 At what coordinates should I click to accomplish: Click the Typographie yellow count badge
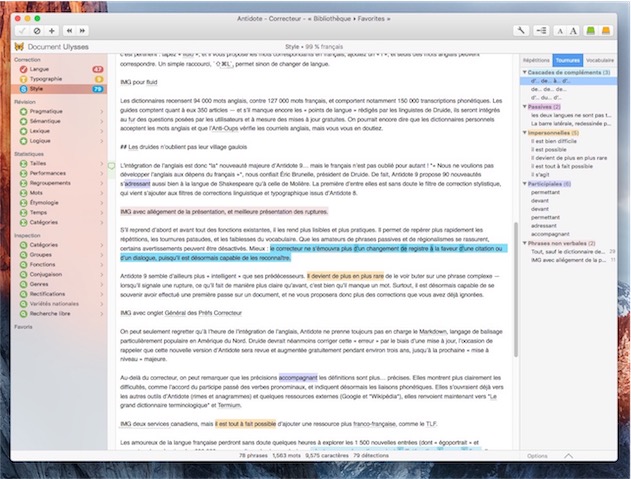coord(99,79)
